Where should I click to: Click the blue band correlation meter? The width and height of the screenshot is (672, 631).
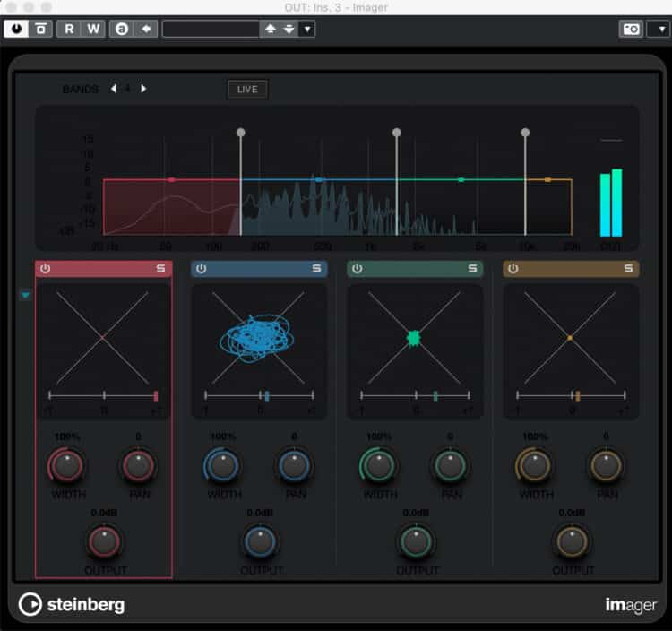(259, 395)
